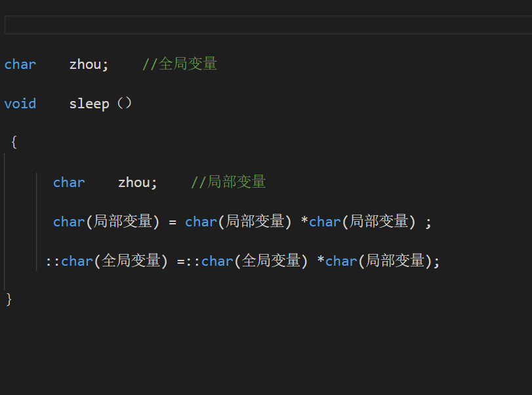
Task: Click the '//局部变量' comment
Action: 228,182
